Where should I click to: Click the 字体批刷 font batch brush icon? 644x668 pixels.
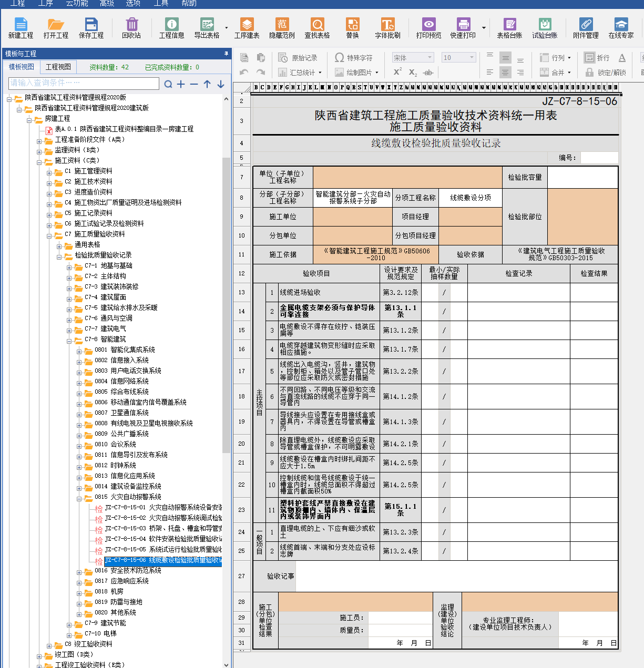coord(387,28)
